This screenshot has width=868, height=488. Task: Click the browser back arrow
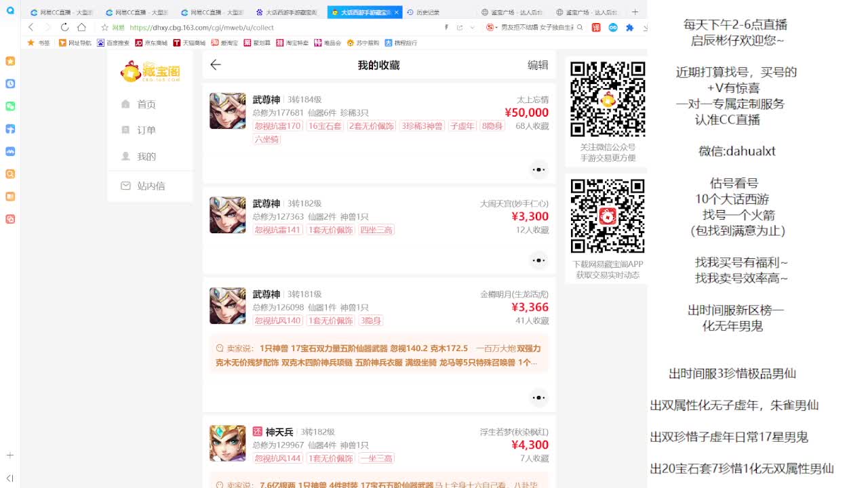tap(31, 27)
